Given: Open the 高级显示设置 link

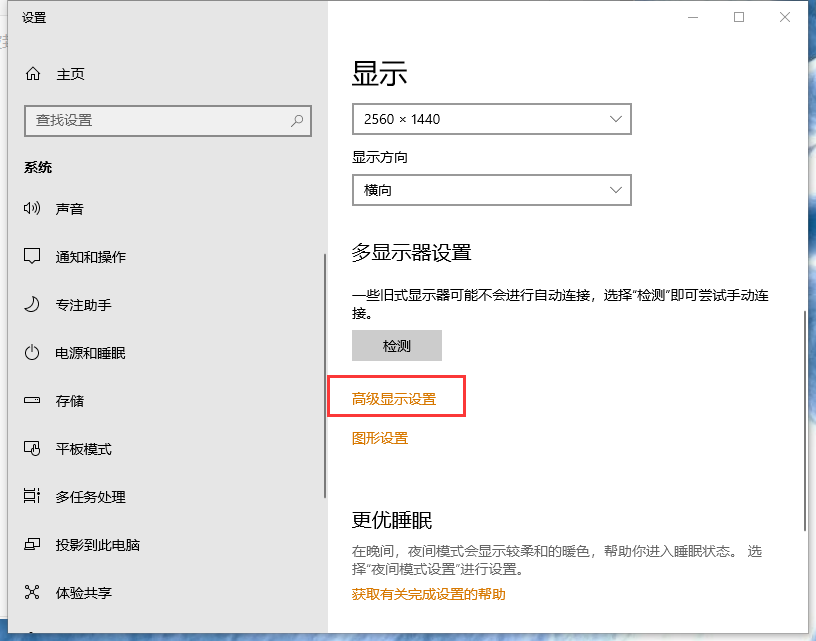Looking at the screenshot, I should (394, 399).
